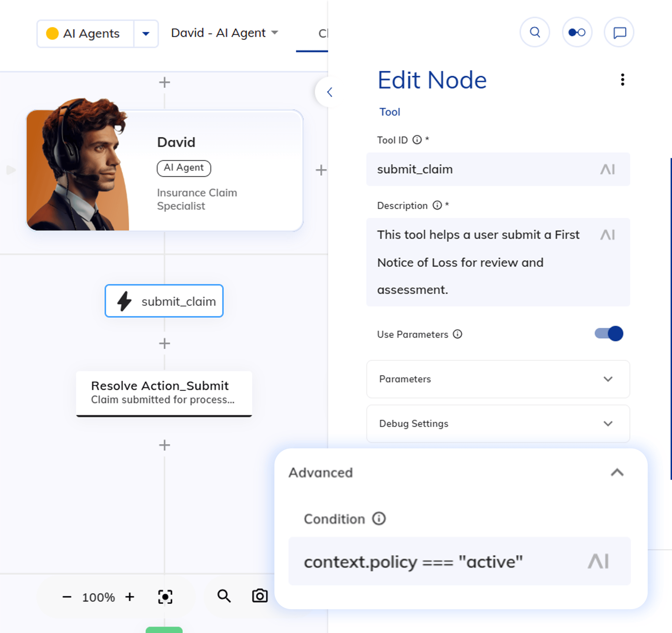672x633 pixels.
Task: Collapse the side panel with arrow
Action: (x=330, y=92)
